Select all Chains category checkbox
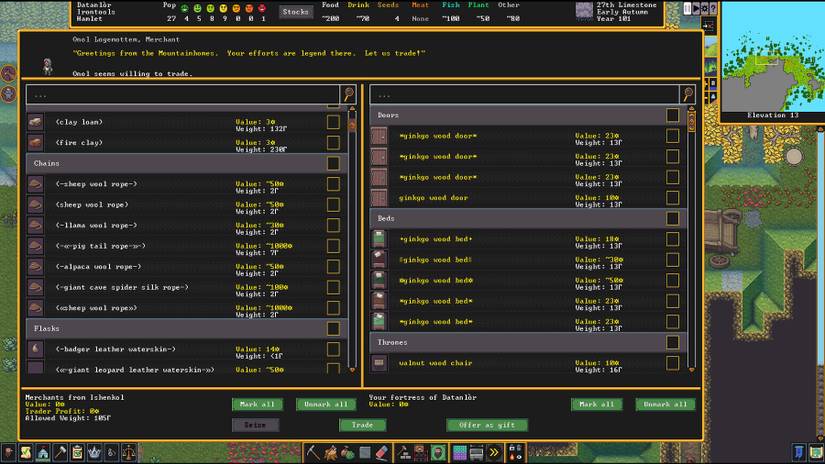 [x=333, y=163]
